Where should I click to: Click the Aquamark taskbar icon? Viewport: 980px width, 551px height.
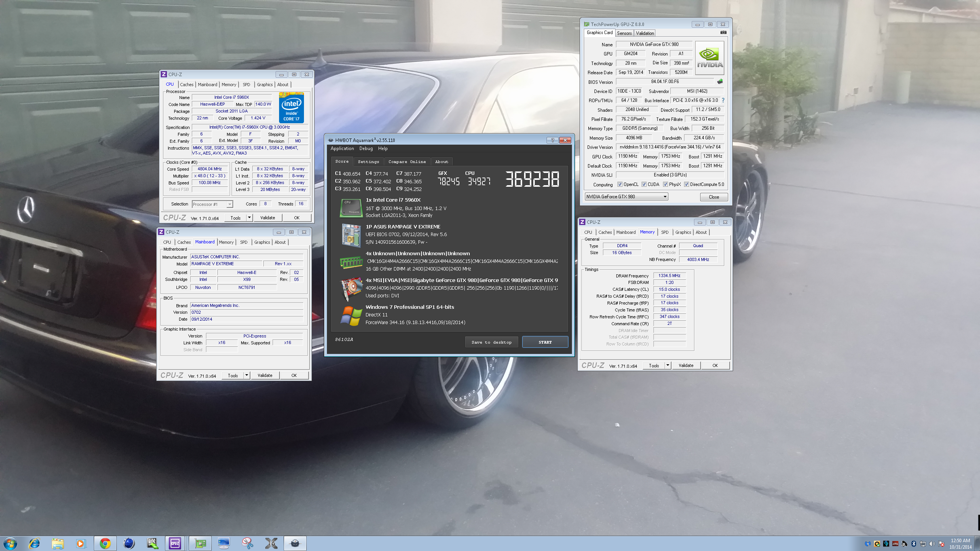[295, 543]
